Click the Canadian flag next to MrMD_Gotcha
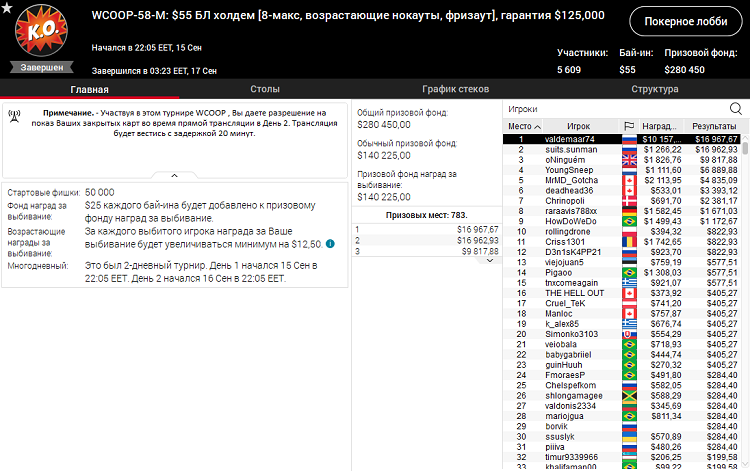Viewport: 750px width, 471px height. [x=629, y=180]
